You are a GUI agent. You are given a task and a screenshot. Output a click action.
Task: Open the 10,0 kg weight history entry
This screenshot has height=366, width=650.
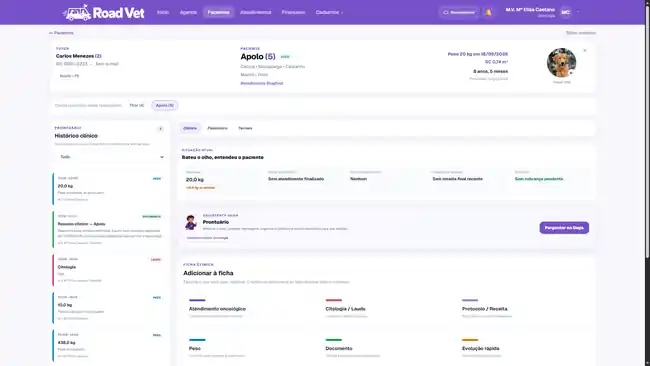pos(110,308)
